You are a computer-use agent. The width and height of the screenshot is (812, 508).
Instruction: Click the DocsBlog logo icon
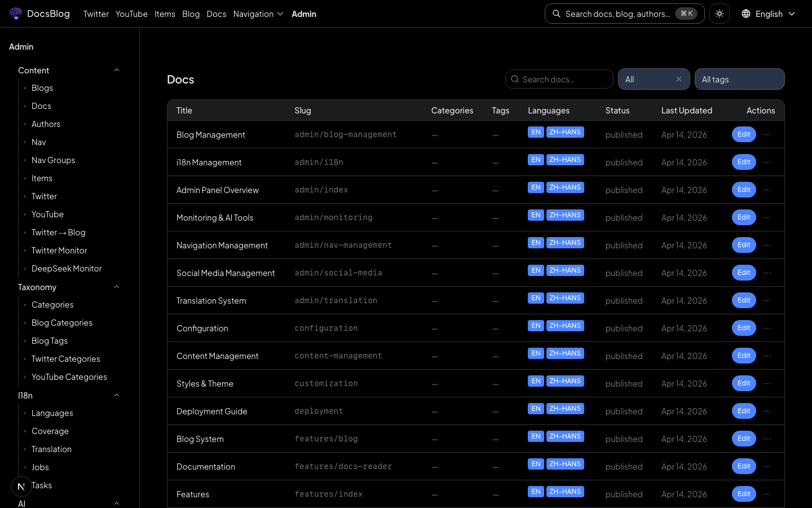16,14
